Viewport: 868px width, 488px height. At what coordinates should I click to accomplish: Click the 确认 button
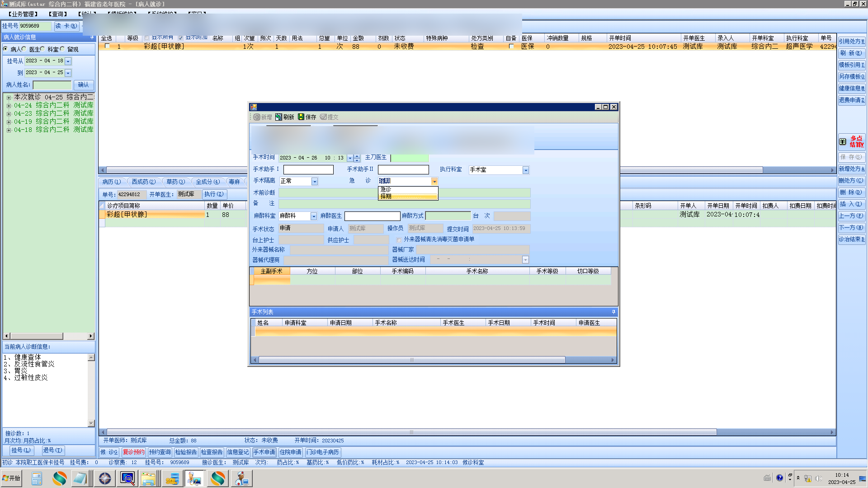point(83,84)
